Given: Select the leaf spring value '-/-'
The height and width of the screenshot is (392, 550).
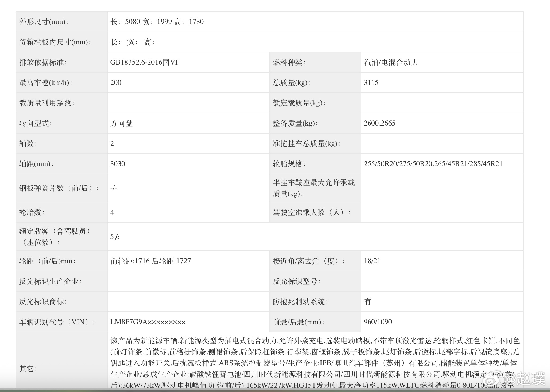Looking at the screenshot, I should pyautogui.click(x=114, y=188).
